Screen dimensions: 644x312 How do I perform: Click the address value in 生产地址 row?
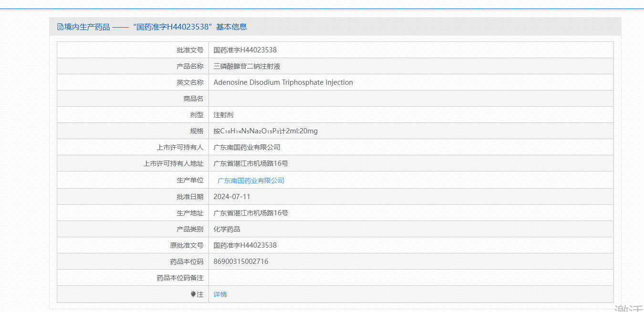(250, 213)
